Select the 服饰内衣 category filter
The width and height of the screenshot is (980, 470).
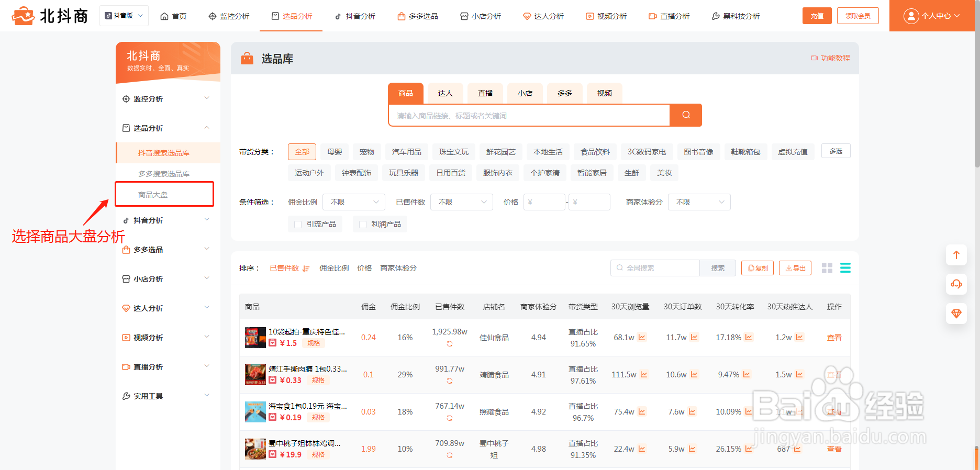(x=498, y=173)
